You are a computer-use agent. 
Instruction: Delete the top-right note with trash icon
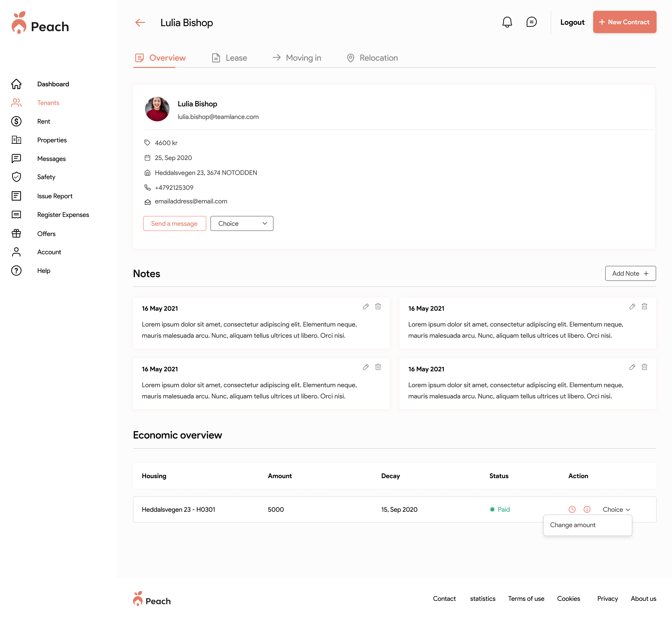644,306
